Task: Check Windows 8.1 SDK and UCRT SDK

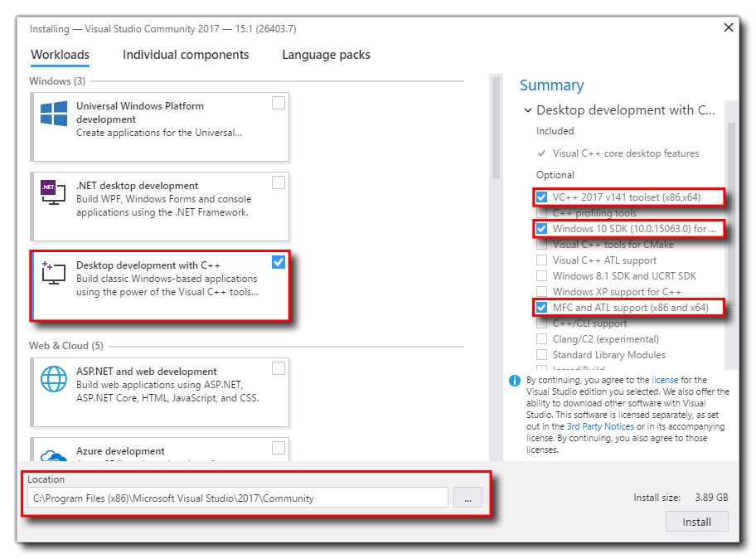Action: pyautogui.click(x=541, y=276)
